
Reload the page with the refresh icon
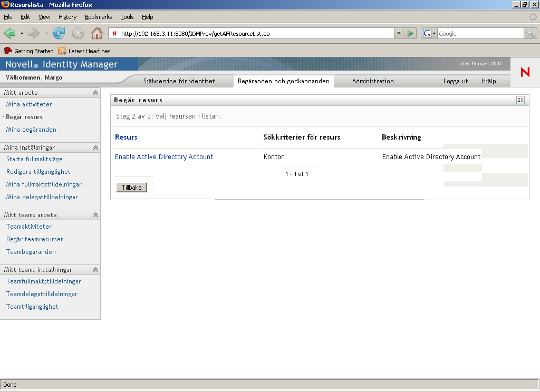click(59, 33)
